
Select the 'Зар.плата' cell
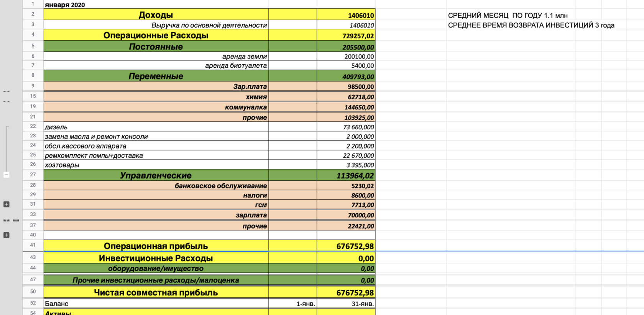click(156, 86)
